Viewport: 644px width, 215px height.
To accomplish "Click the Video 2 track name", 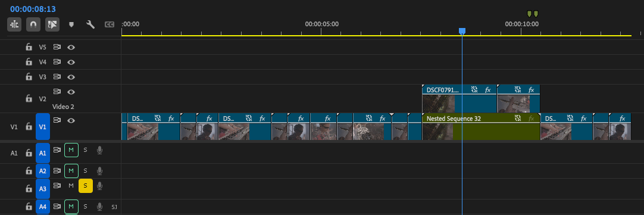I will tap(63, 107).
